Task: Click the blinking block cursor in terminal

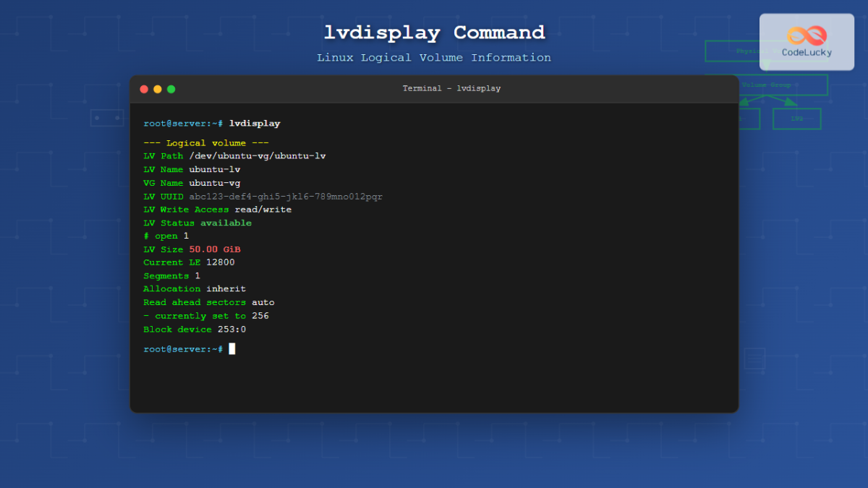Action: [232, 348]
